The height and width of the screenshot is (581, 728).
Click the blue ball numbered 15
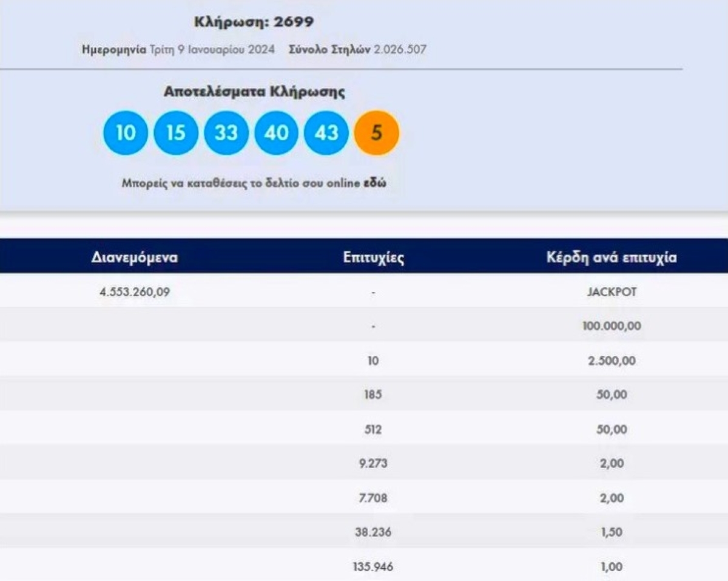pyautogui.click(x=176, y=132)
